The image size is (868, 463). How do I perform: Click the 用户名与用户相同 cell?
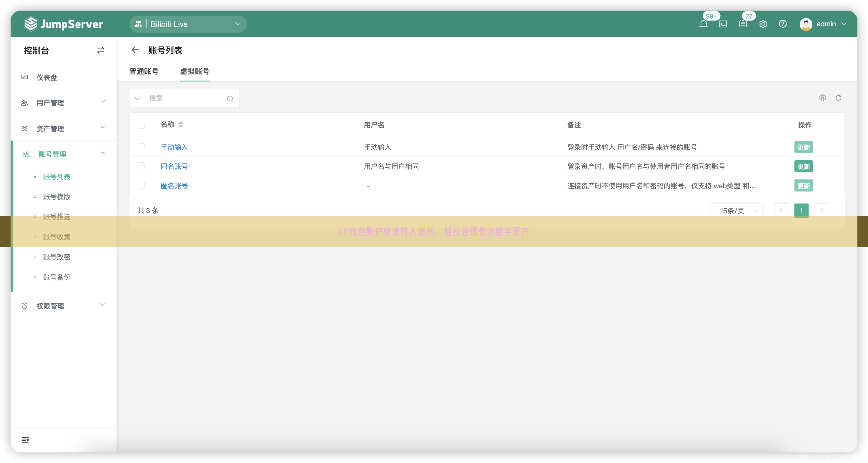point(391,166)
